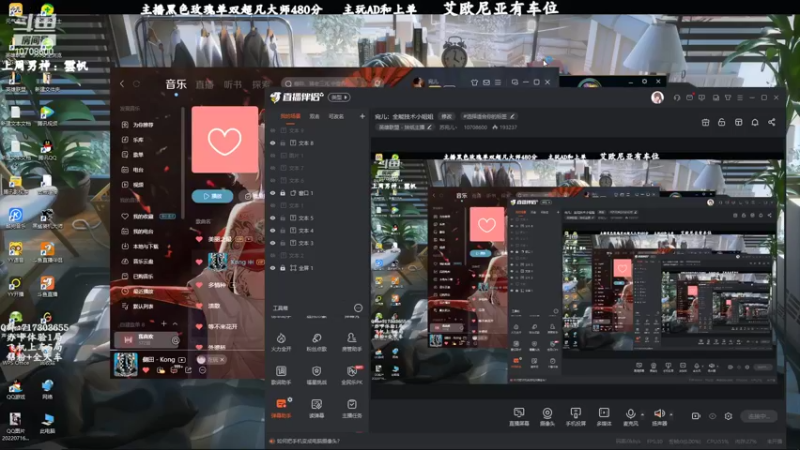Toggle lock on 窗口 1 layer

(x=283, y=193)
